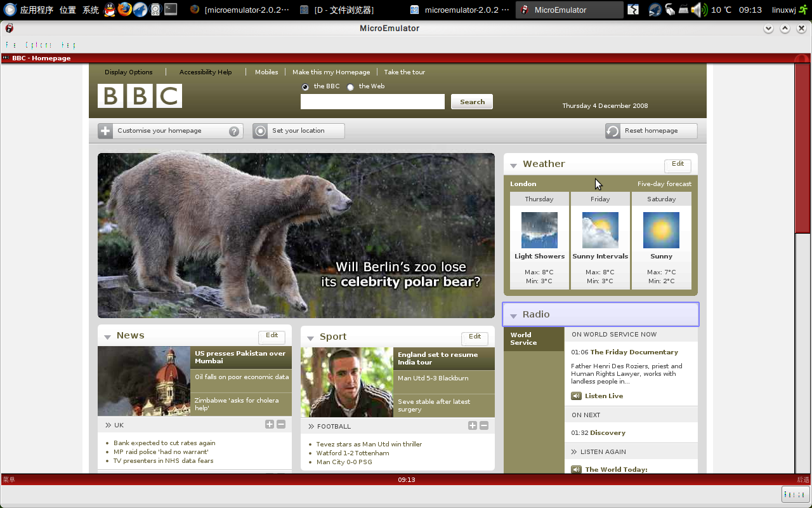Open the volume control speaker icon

(699, 10)
